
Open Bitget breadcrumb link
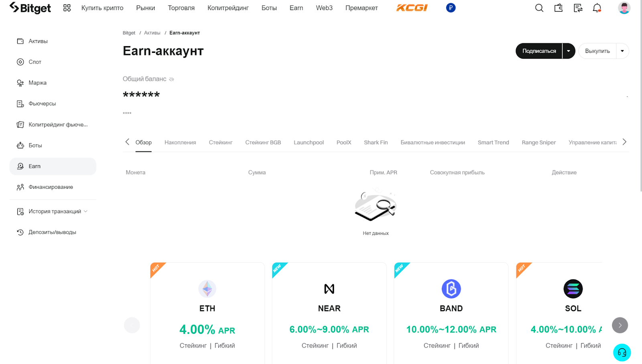click(129, 33)
